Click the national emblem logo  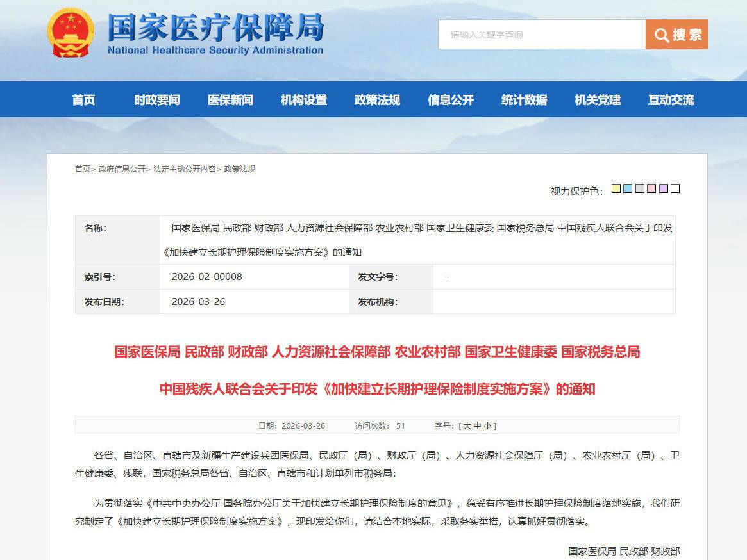(71, 33)
